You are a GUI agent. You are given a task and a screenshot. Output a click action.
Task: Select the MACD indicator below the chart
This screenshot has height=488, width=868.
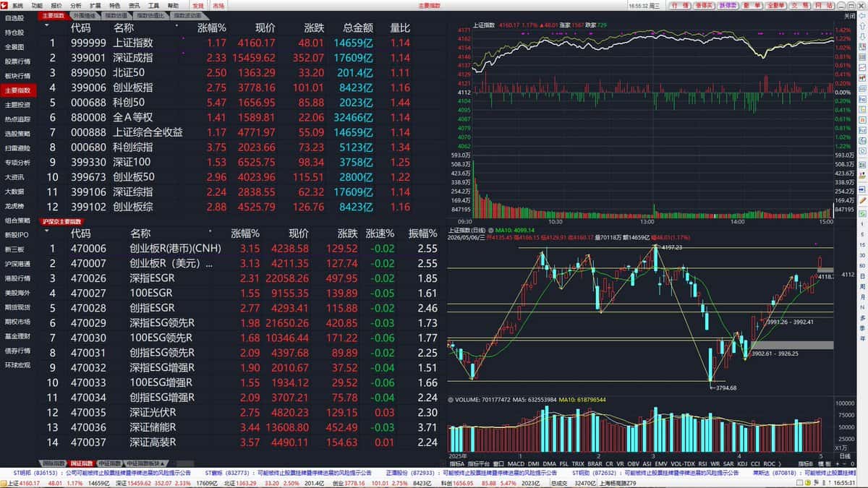click(x=516, y=463)
